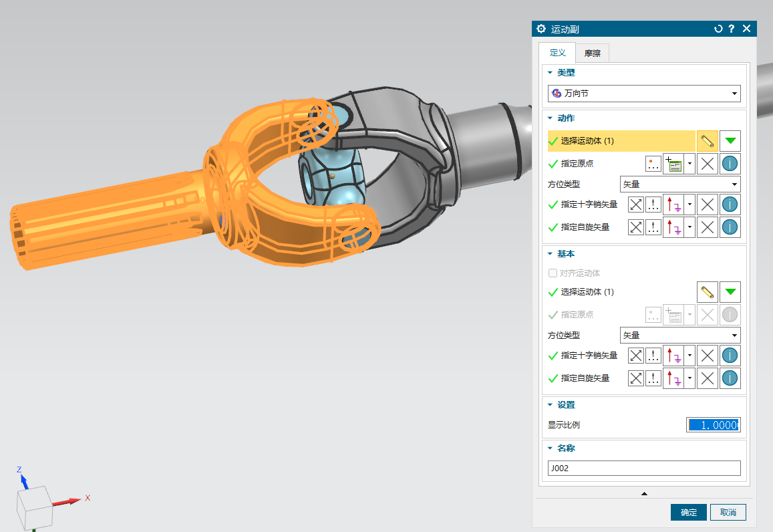Open 方位类型 dropdown in 动作 section
The width and height of the screenshot is (773, 532).
pyautogui.click(x=679, y=184)
